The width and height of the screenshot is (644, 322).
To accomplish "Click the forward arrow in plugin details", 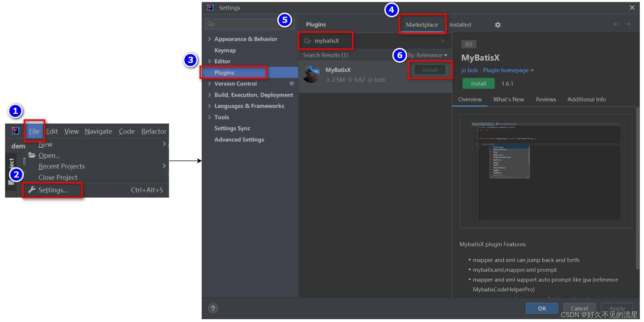I will (628, 24).
